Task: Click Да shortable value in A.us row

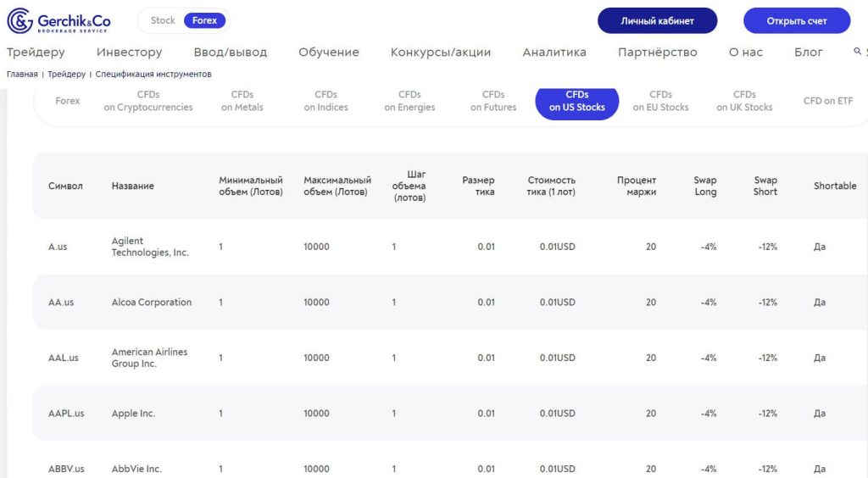Action: (x=820, y=247)
